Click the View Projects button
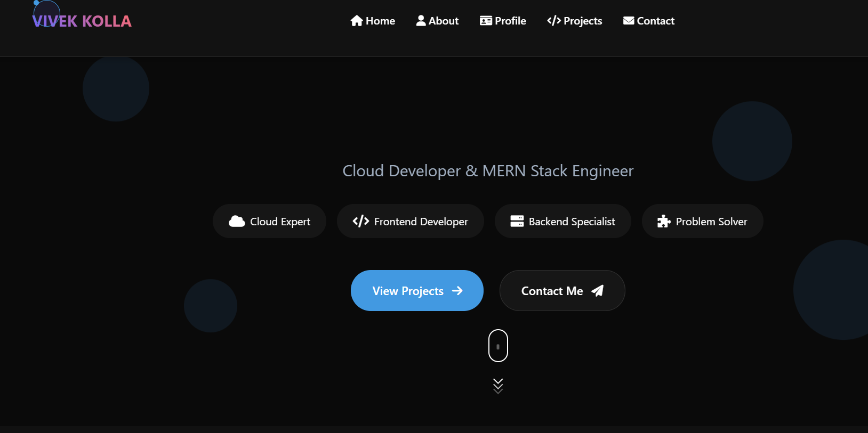868x433 pixels. click(x=417, y=290)
